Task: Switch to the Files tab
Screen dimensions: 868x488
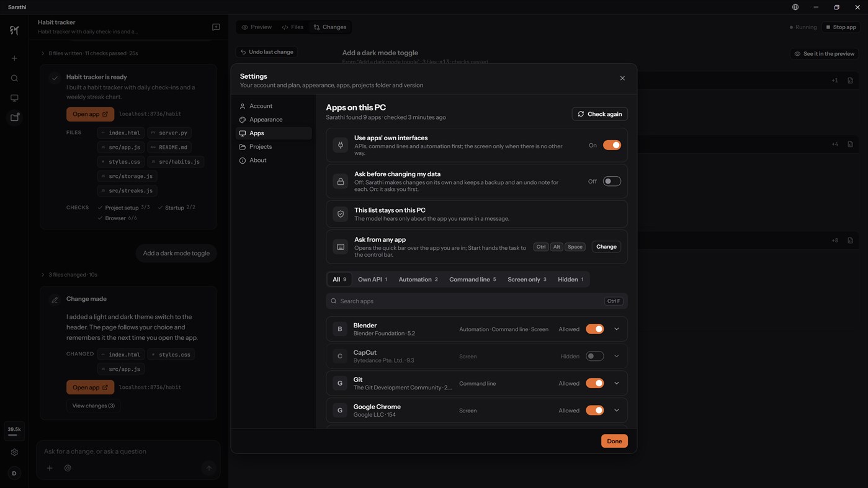Action: click(292, 27)
